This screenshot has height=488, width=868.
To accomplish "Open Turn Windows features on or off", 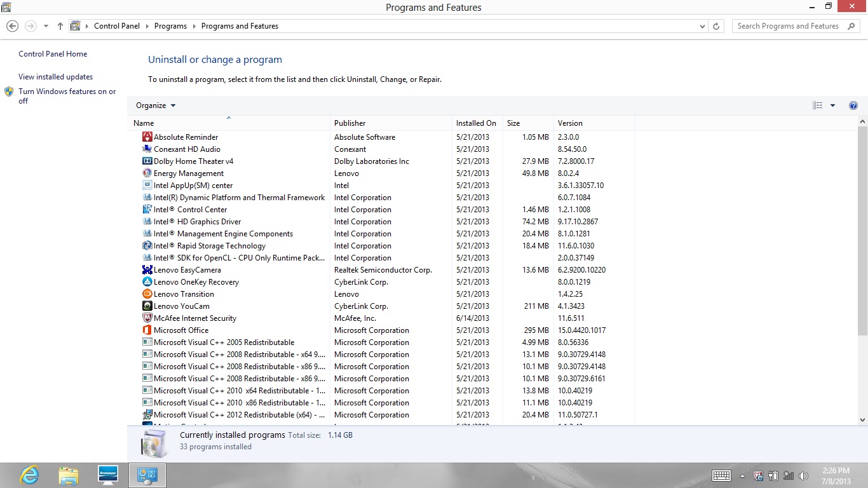I will tap(67, 96).
